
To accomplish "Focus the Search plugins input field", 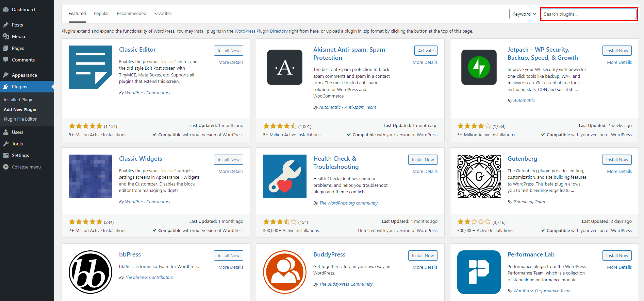I will (589, 14).
